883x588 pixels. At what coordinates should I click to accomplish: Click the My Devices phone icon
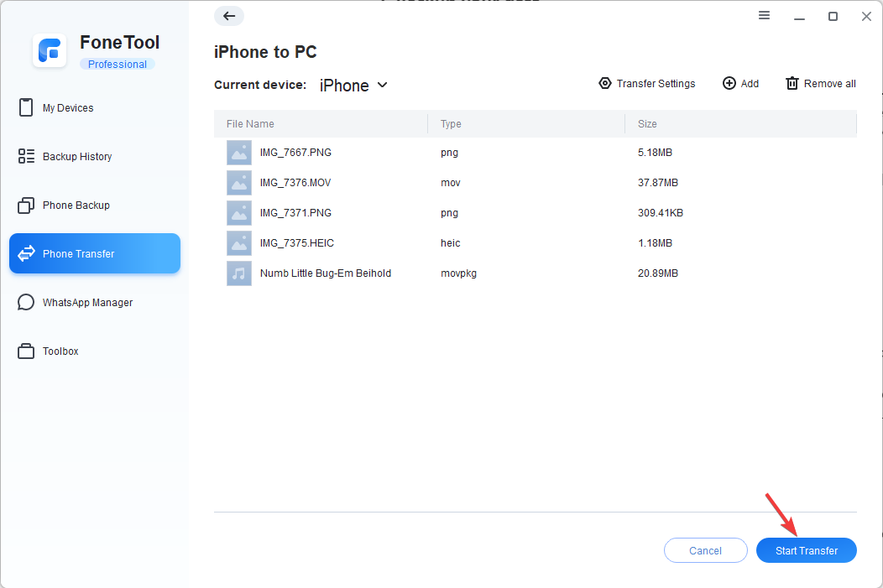tap(26, 107)
